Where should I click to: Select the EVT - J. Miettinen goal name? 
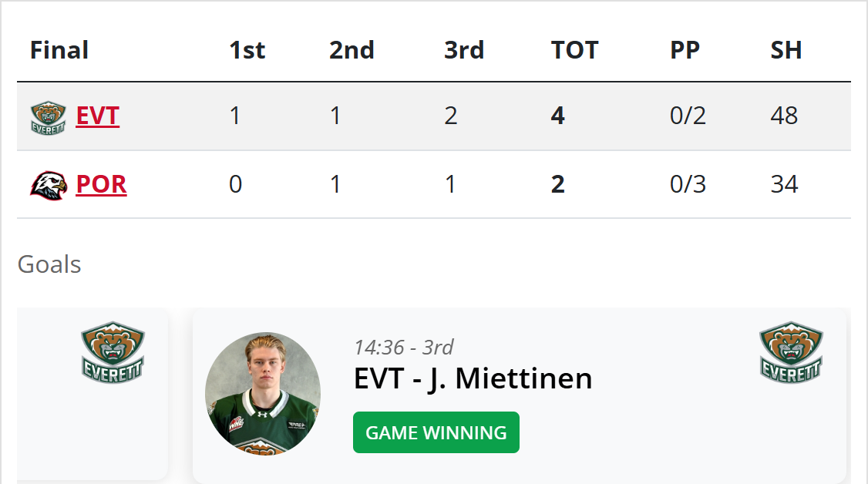pos(473,378)
